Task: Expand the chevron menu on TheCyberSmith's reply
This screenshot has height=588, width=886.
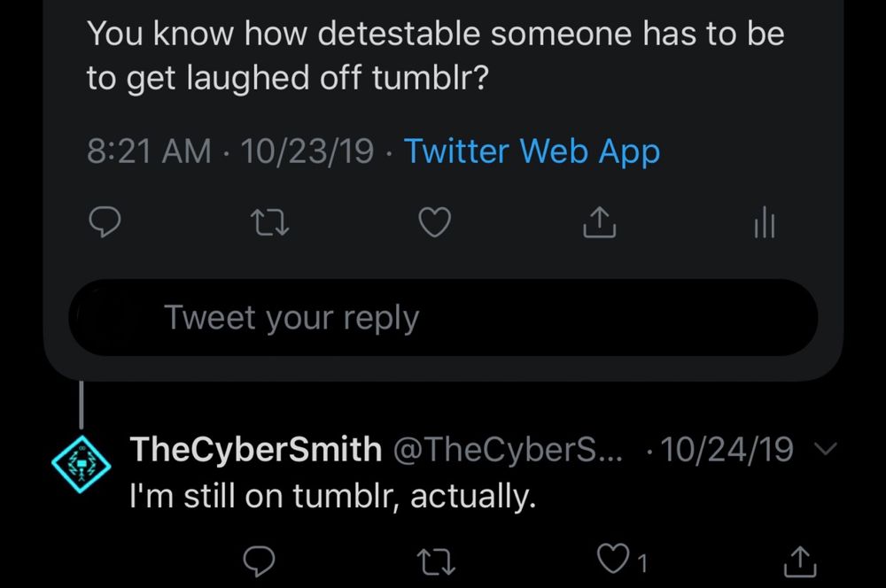Action: (824, 450)
